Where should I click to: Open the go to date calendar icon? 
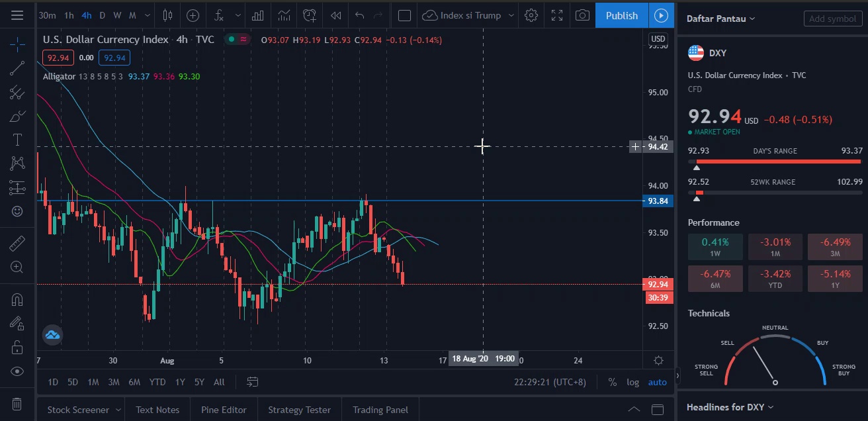[252, 382]
